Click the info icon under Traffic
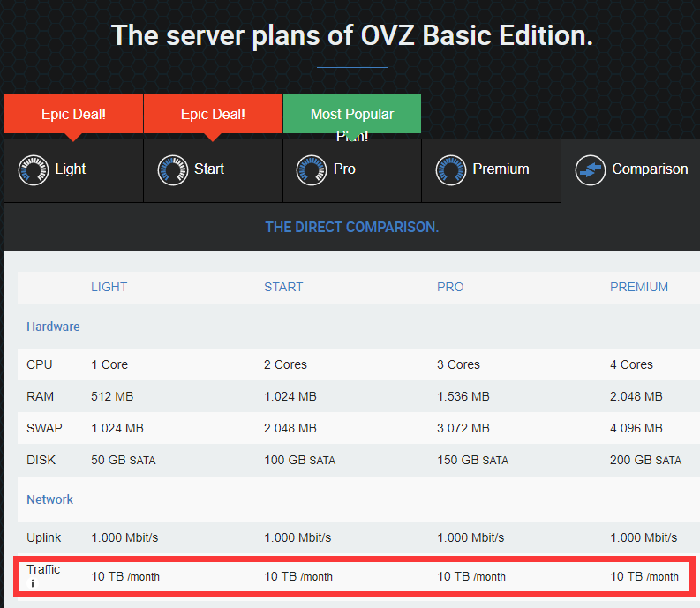The image size is (700, 608). click(x=32, y=583)
